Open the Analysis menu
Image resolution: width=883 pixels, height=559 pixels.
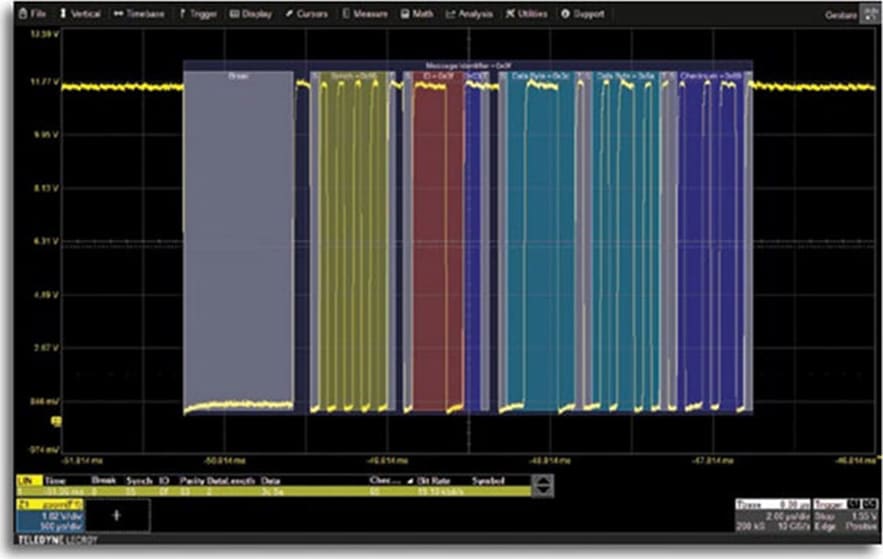click(x=469, y=14)
